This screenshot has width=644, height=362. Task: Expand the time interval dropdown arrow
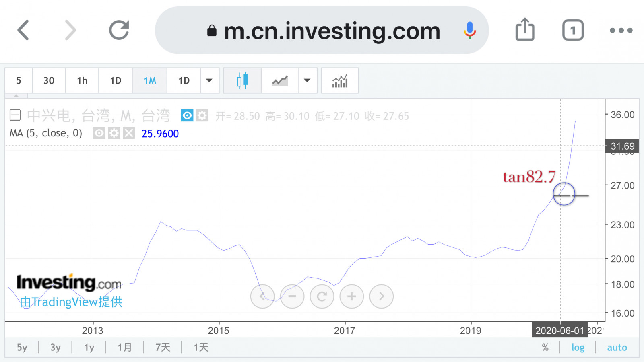209,81
